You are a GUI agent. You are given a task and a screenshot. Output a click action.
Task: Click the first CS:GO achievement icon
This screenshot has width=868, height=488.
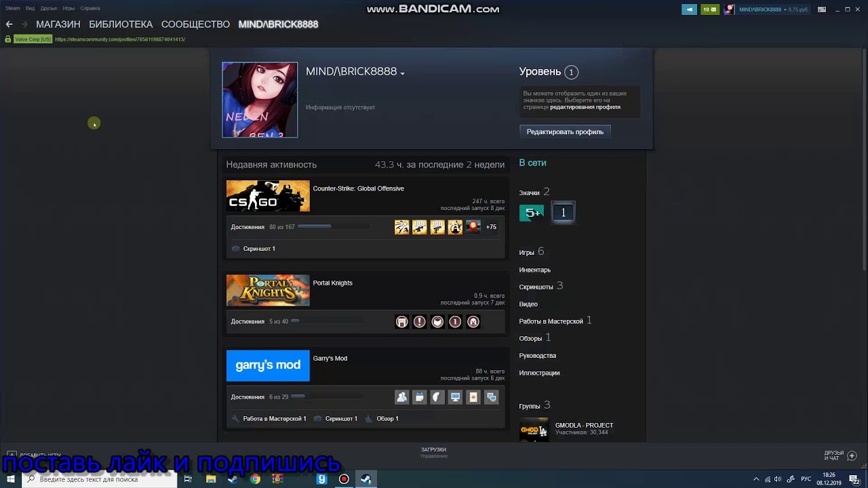402,227
